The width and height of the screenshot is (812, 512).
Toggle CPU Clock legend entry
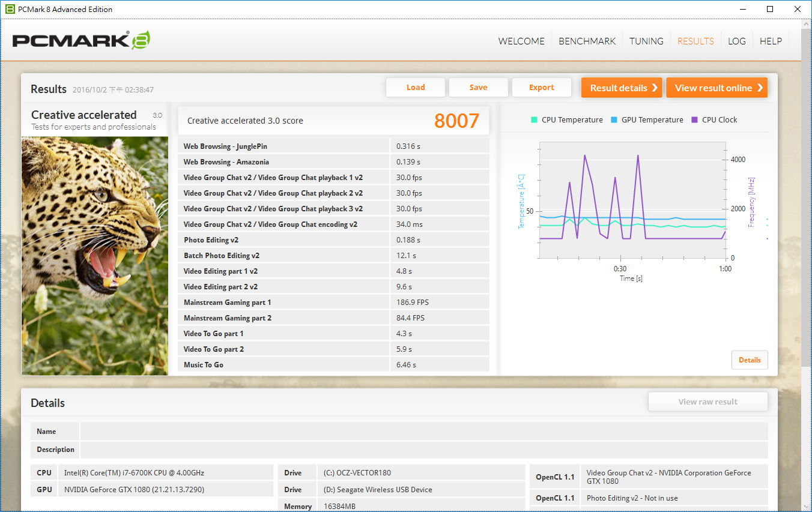click(x=714, y=119)
